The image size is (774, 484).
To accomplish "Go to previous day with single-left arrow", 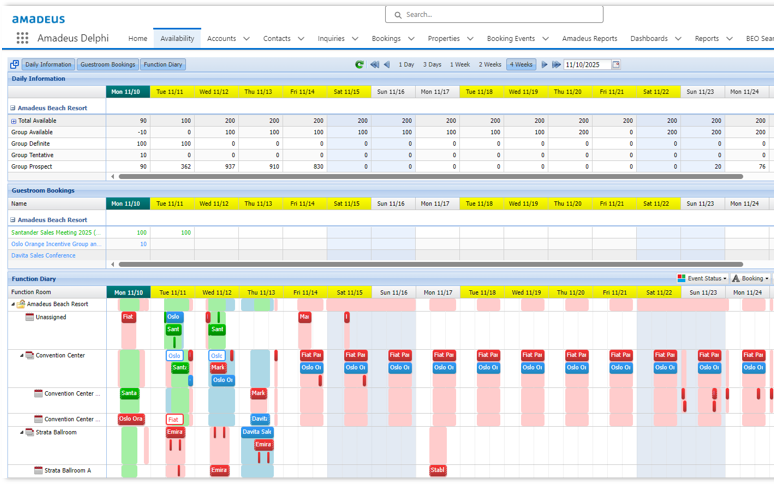I will pos(387,64).
